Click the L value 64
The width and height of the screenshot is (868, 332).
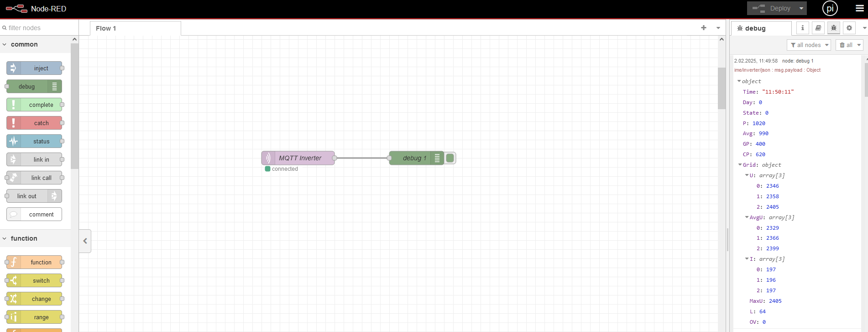click(x=763, y=311)
